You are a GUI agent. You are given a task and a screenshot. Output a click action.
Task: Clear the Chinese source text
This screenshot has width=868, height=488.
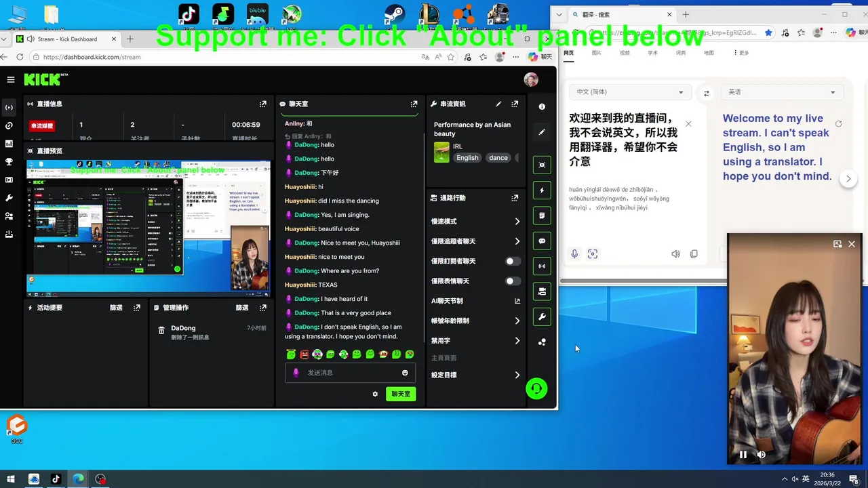tap(688, 123)
